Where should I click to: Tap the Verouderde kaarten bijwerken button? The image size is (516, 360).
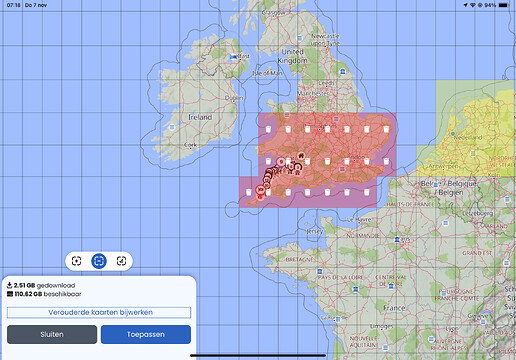(99, 312)
